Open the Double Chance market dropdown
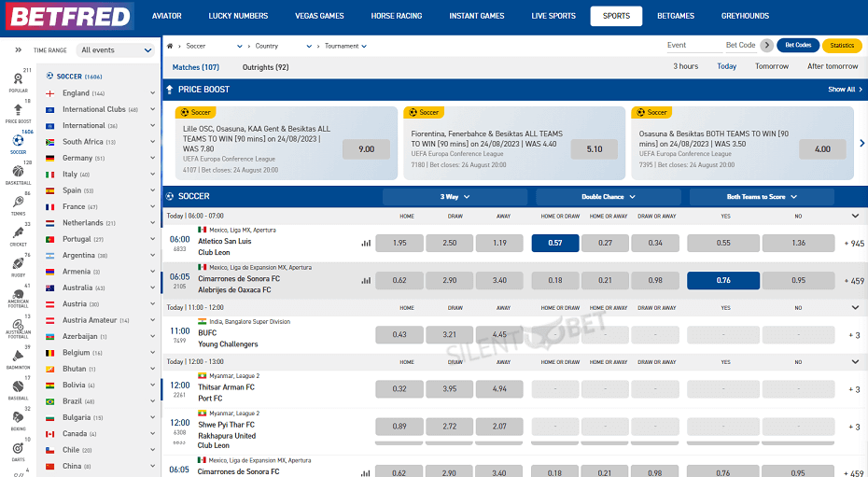The height and width of the screenshot is (477, 868). pyautogui.click(x=609, y=197)
